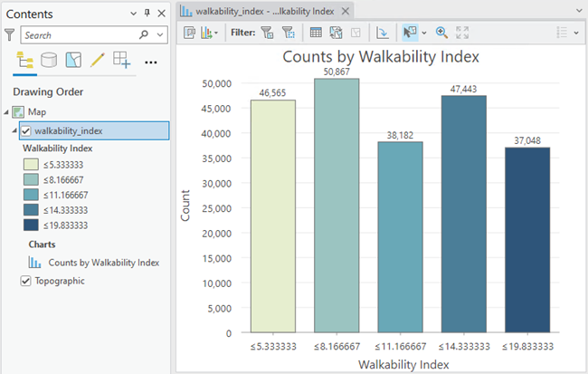Screen dimensions: 588x374
Task: Click the List By Editing pencil icon
Action: 98,62
